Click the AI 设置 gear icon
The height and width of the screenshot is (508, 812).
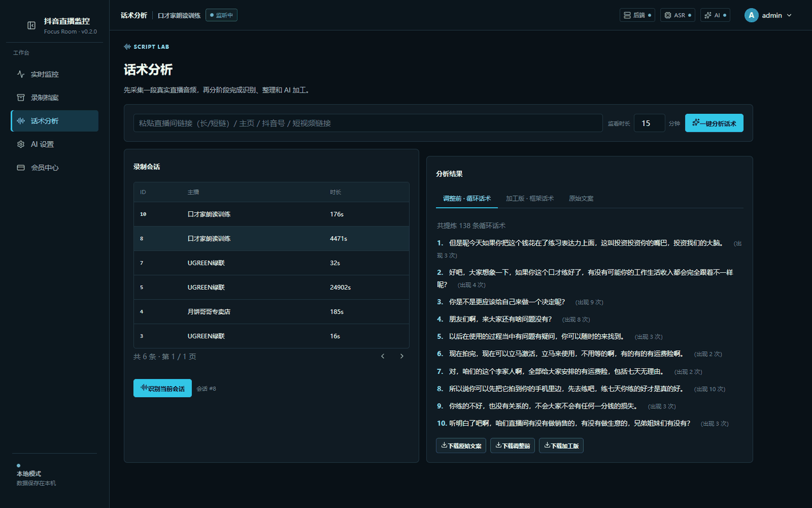[x=21, y=144]
